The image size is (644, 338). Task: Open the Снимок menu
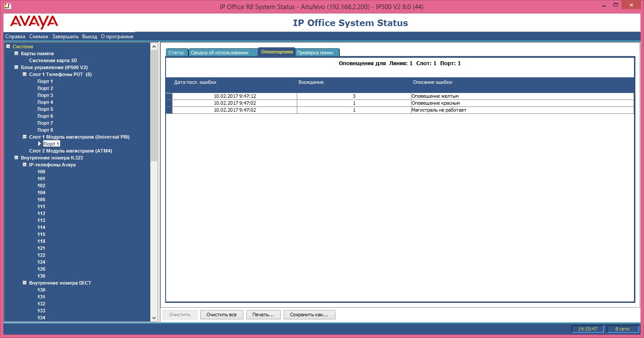[39, 36]
